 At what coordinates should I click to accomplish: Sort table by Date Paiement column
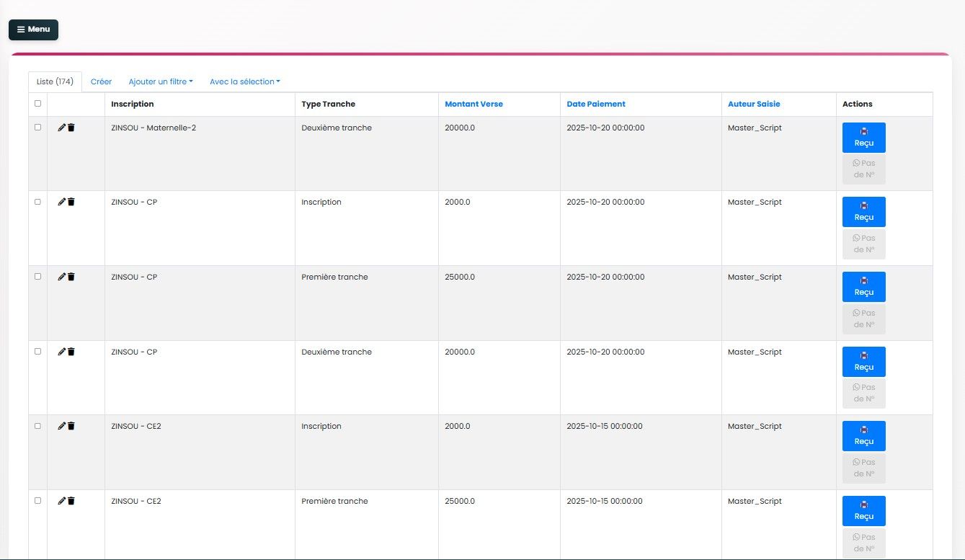[595, 105]
